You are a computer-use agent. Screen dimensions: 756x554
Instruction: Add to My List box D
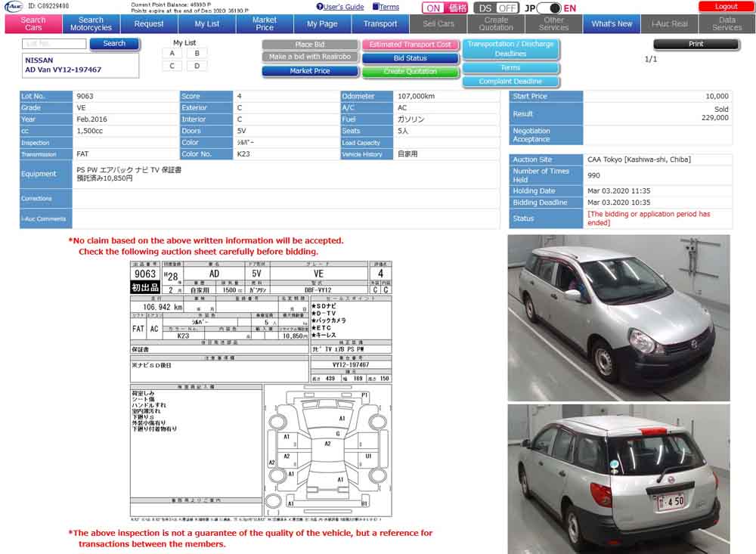[197, 66]
